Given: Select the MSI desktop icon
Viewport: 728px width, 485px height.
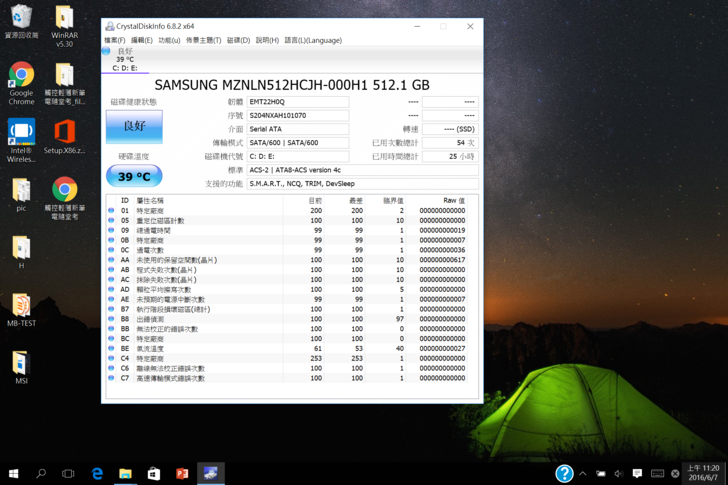Looking at the screenshot, I should tap(21, 366).
